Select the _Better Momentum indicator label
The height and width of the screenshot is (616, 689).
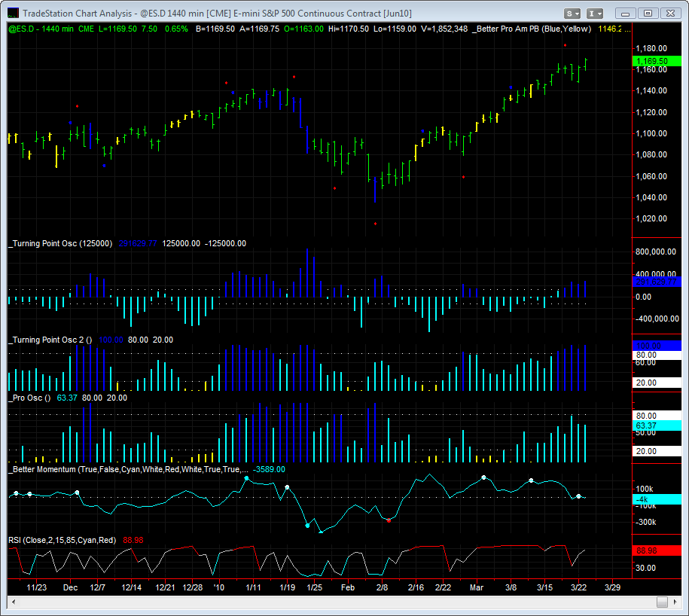point(128,470)
